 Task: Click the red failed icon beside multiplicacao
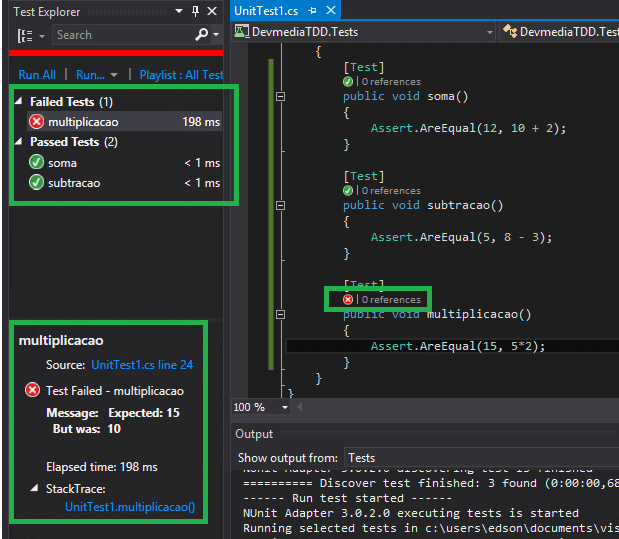pos(36,122)
